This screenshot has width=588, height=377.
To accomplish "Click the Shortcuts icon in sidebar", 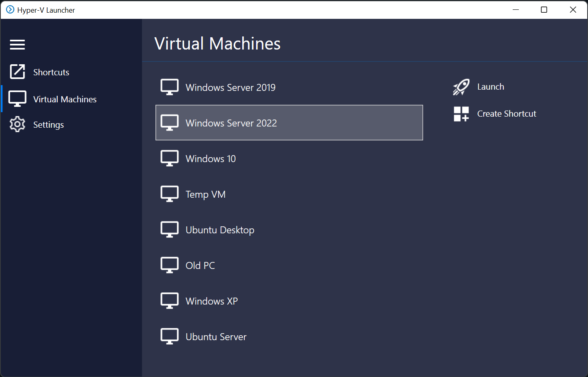I will point(17,72).
